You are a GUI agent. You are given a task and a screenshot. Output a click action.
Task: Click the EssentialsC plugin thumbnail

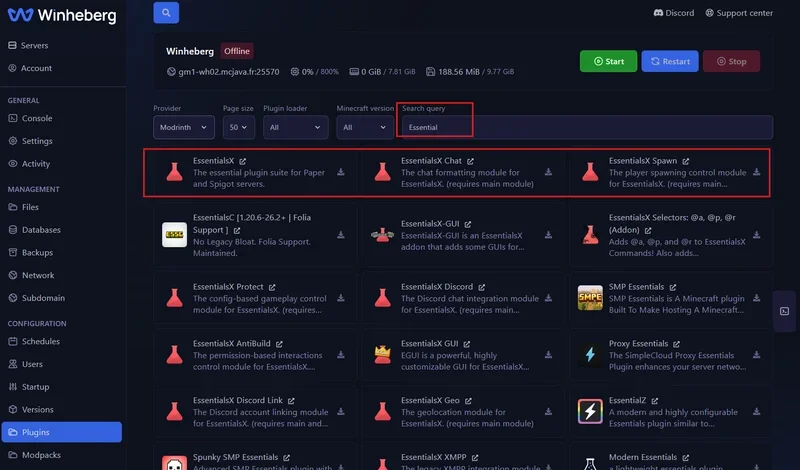click(174, 235)
